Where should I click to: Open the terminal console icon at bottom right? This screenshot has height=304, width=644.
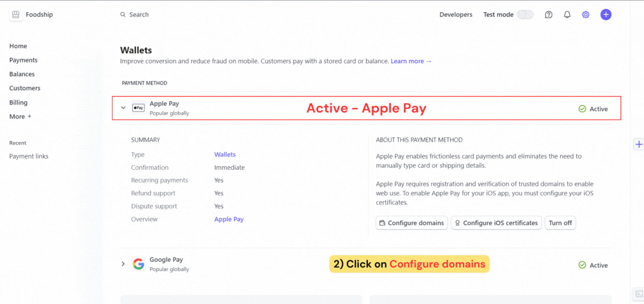(639, 294)
